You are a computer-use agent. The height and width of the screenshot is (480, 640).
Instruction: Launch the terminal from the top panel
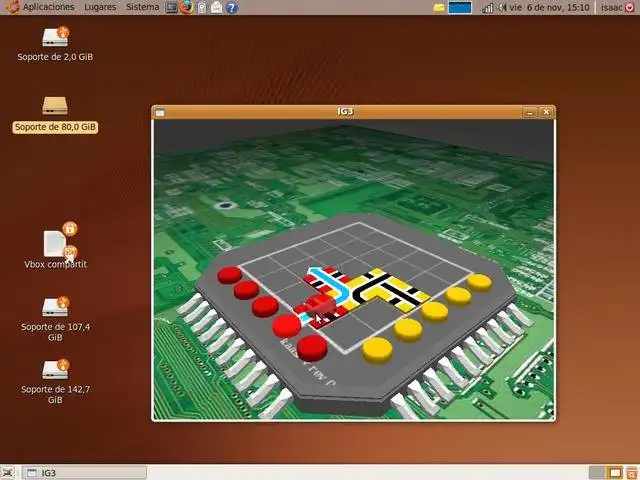[171, 7]
